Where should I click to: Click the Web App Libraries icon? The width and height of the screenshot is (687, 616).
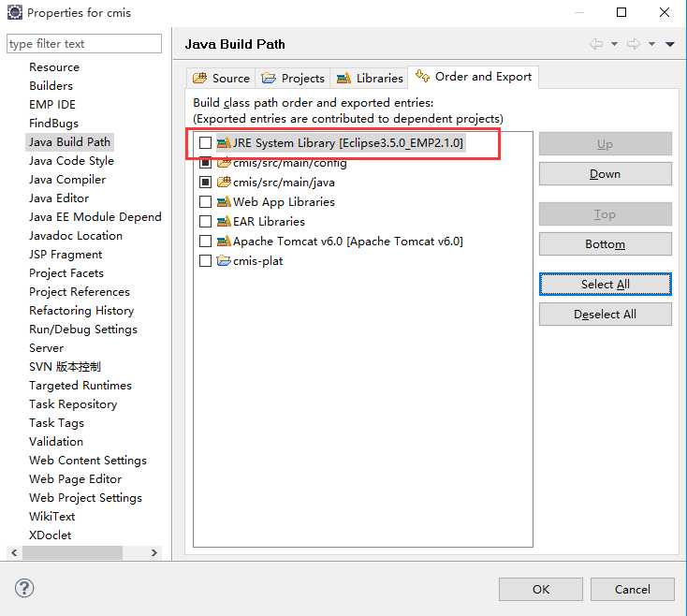point(224,201)
